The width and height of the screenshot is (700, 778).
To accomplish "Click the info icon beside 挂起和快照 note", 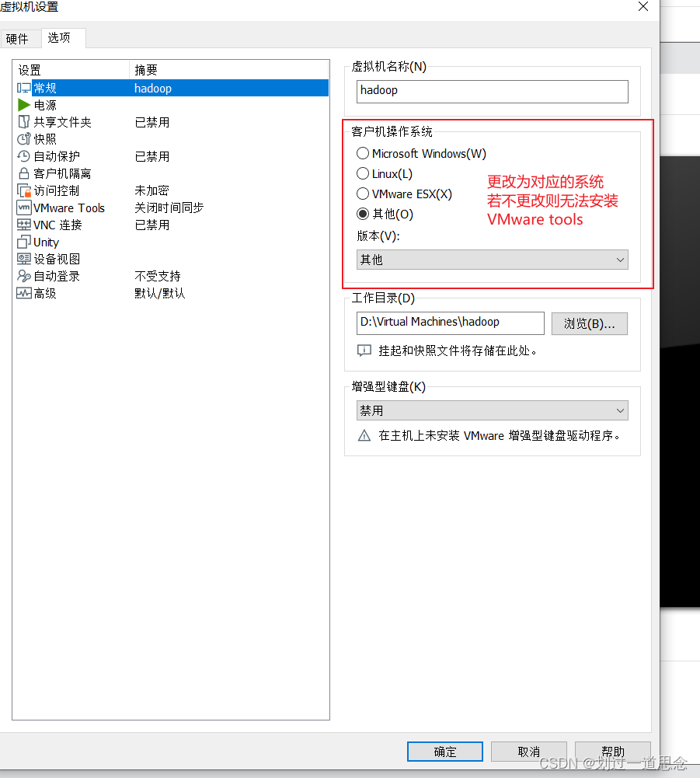I will pyautogui.click(x=364, y=351).
